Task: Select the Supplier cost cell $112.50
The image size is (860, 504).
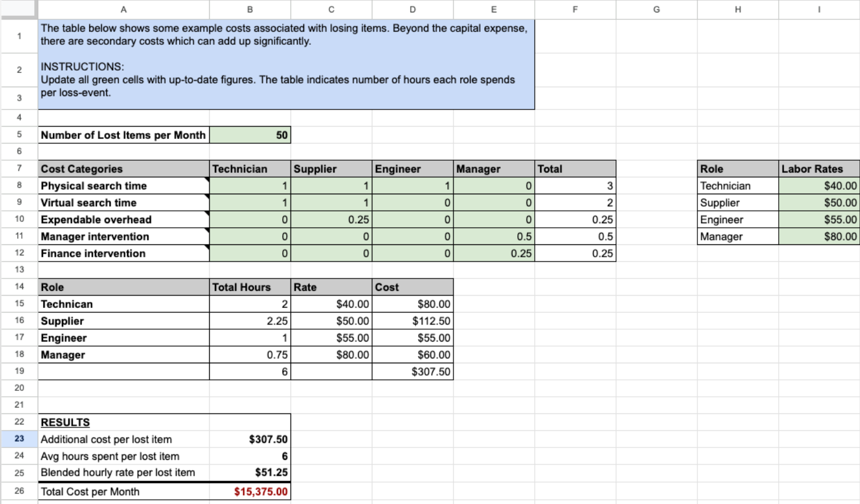Action: click(412, 321)
